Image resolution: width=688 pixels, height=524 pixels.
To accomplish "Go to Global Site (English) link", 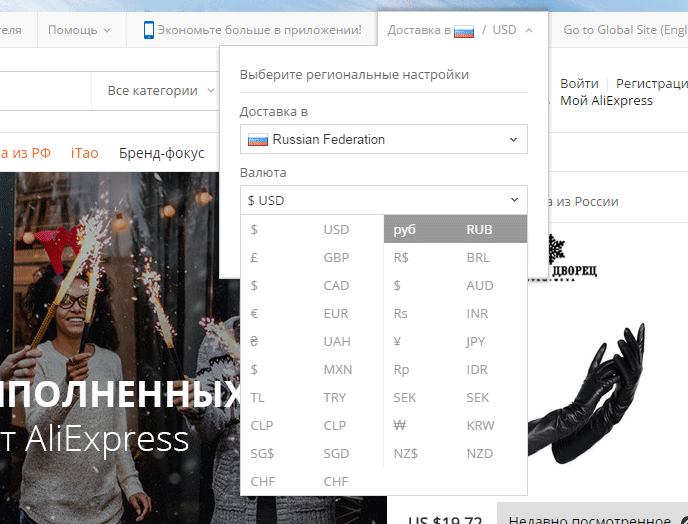I will tap(625, 30).
